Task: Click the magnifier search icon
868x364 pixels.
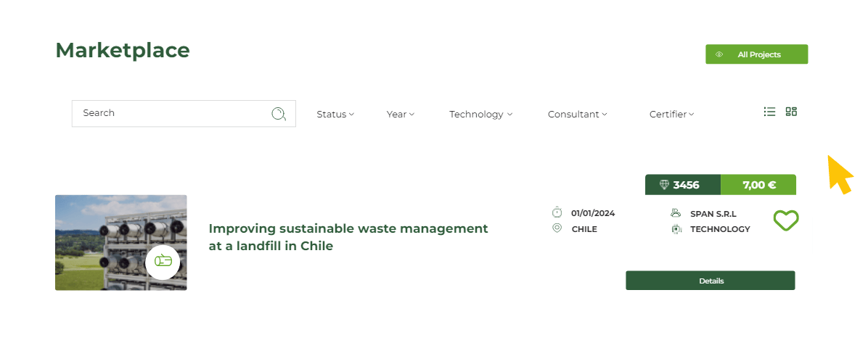Action: coord(279,114)
